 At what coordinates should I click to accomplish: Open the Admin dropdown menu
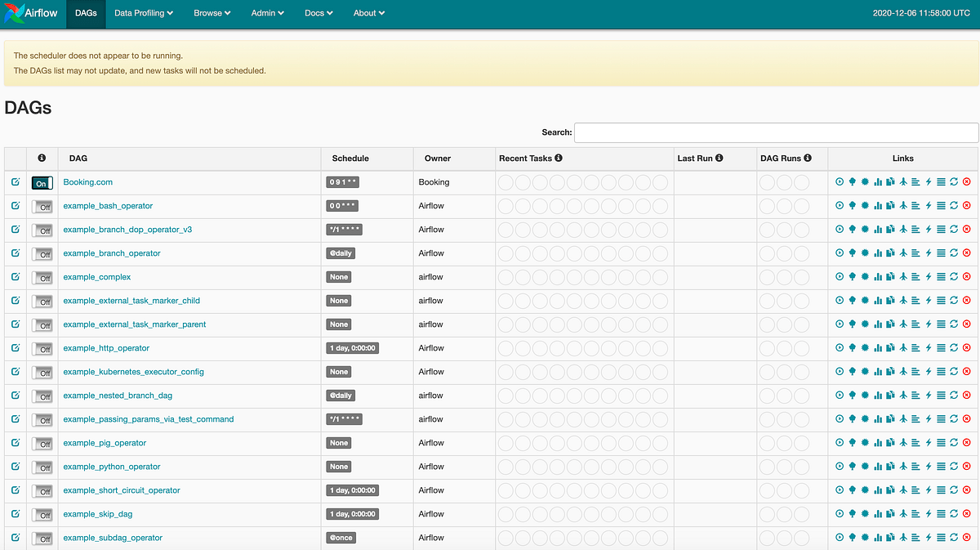click(267, 13)
